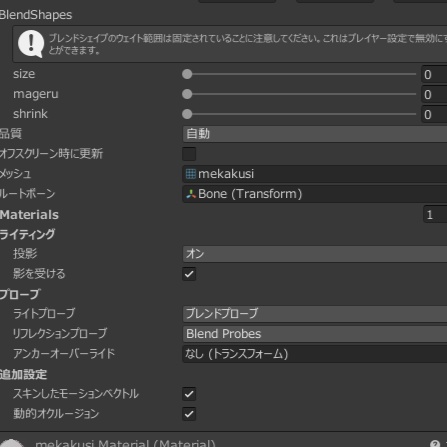Click the material preview sphere thumbnail
The width and height of the screenshot is (447, 447).
(x=12, y=443)
